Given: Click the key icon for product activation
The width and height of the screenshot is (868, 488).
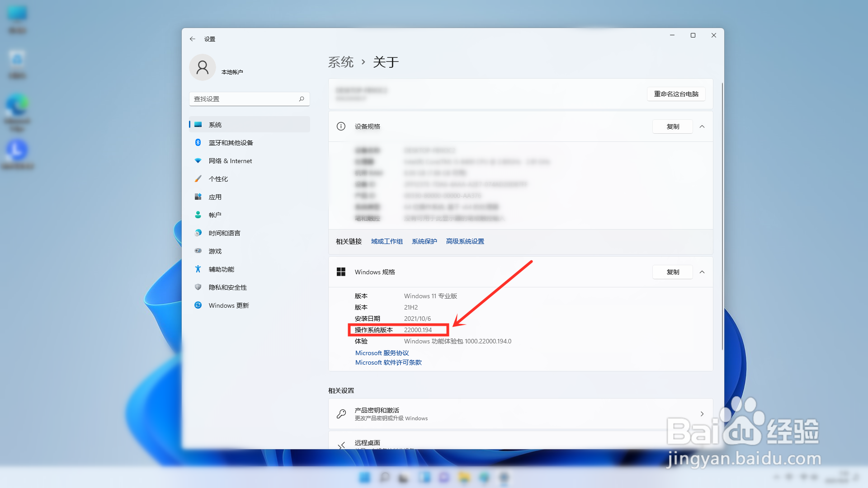Looking at the screenshot, I should [341, 414].
